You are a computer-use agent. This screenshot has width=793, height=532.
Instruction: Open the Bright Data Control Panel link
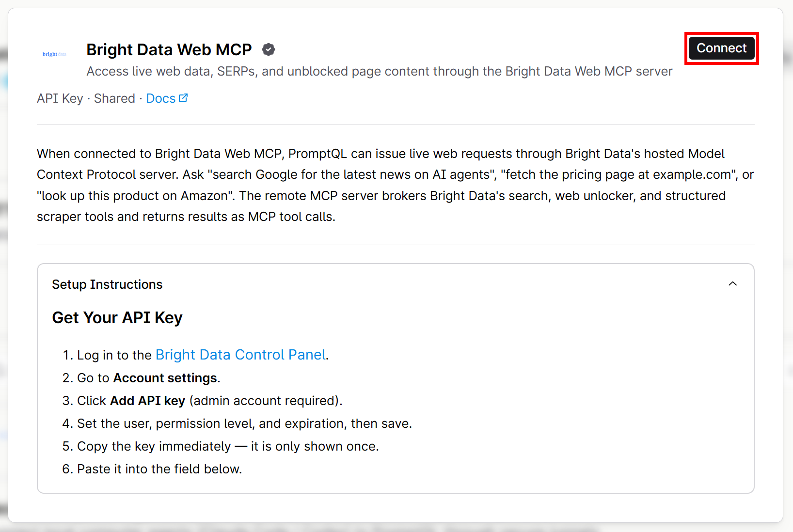(x=241, y=355)
